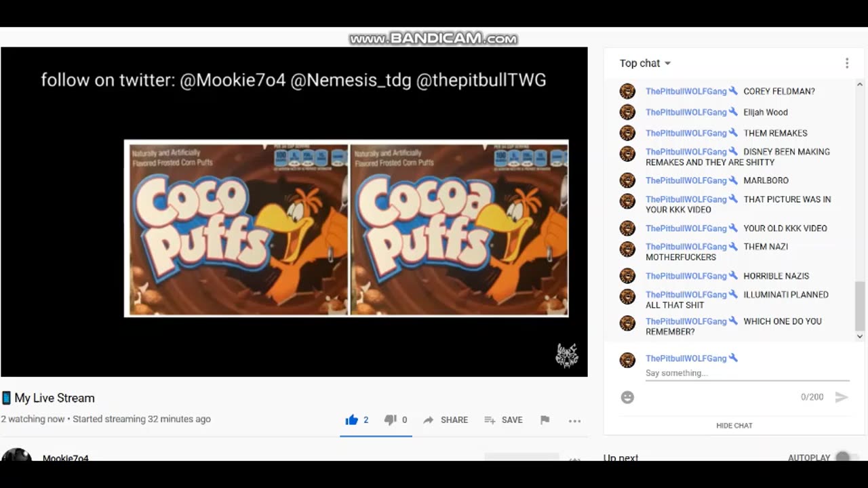Send the chat message arrow
The width and height of the screenshot is (868, 488).
[x=841, y=397]
